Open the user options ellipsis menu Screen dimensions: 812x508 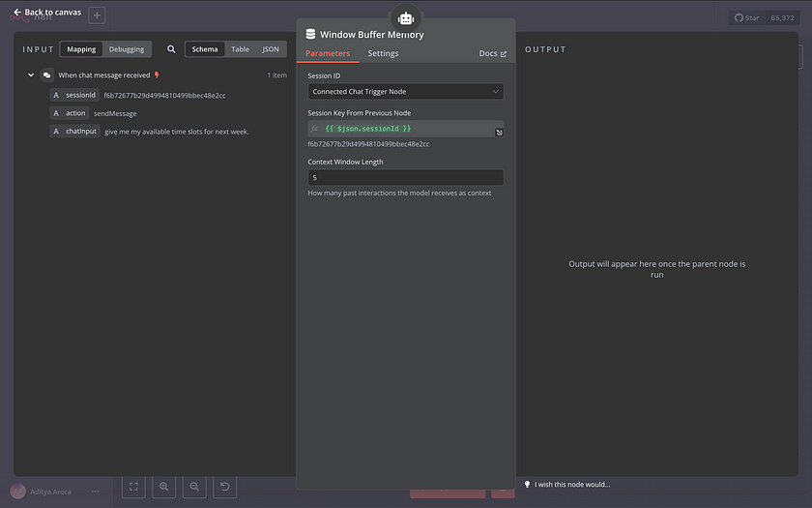[x=96, y=492]
